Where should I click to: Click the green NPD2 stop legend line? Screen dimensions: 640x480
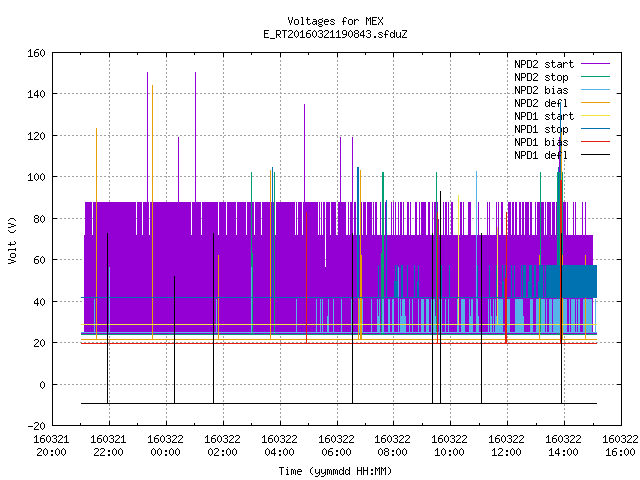point(595,77)
